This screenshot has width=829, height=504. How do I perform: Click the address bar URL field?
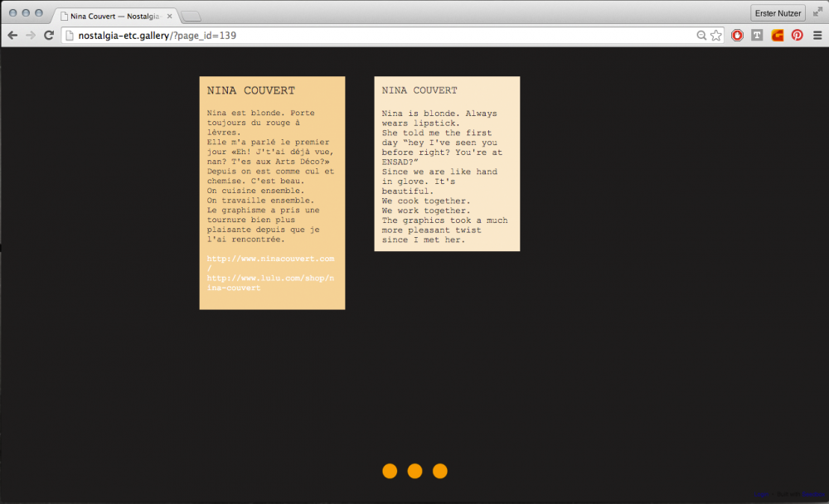click(x=373, y=35)
